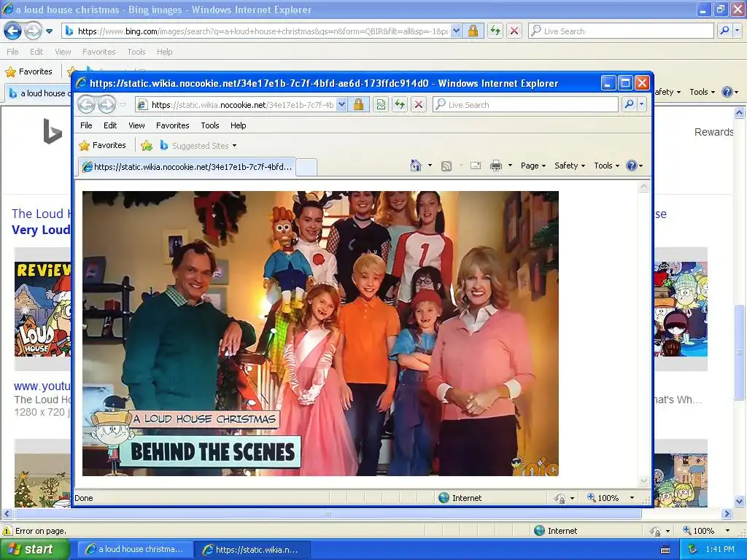Click the Forward button in the front IE window
The height and width of the screenshot is (560, 747).
[107, 104]
